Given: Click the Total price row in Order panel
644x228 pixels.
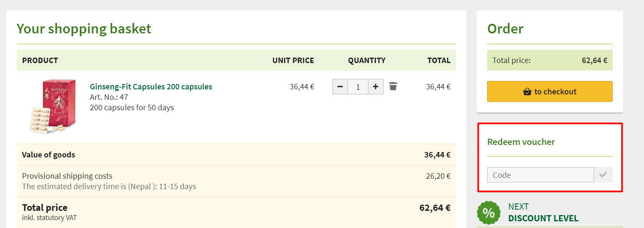Looking at the screenshot, I should [x=549, y=60].
